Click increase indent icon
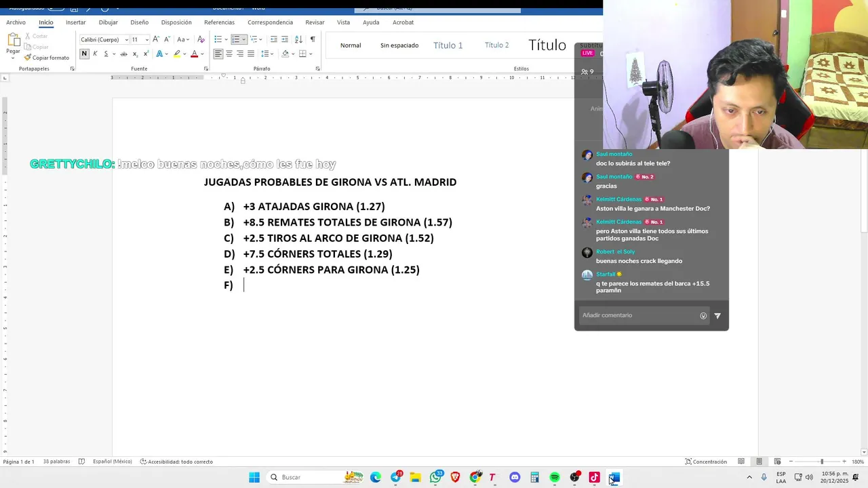Screen dimensions: 868x488 pos(285,39)
